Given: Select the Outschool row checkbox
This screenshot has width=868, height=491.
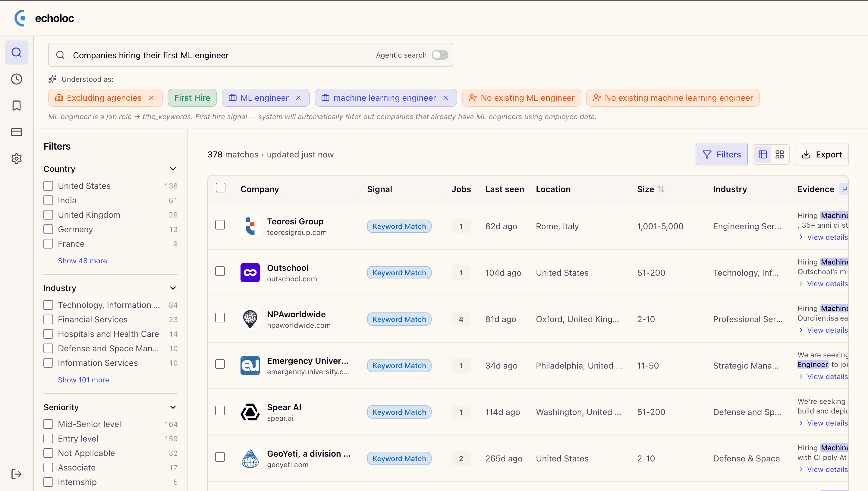Looking at the screenshot, I should (x=220, y=271).
